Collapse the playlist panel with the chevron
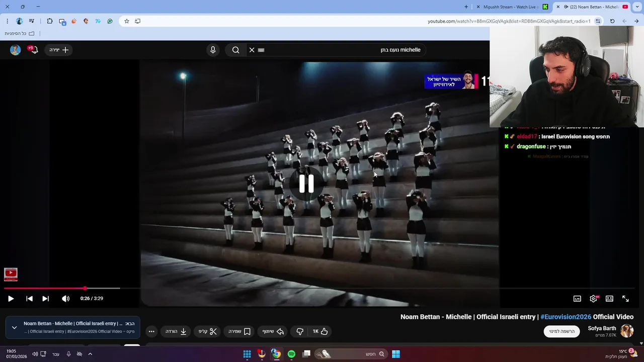 point(14,327)
